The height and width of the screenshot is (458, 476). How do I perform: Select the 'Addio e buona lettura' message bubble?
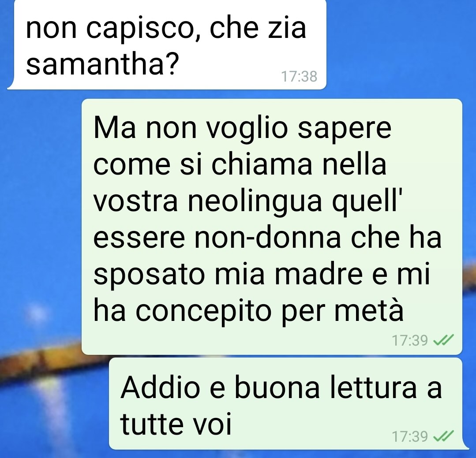[286, 403]
